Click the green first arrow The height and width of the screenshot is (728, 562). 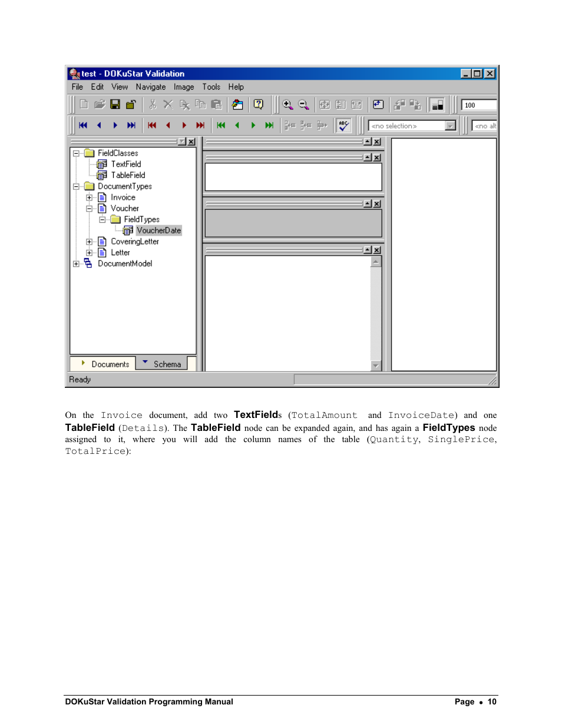(221, 125)
